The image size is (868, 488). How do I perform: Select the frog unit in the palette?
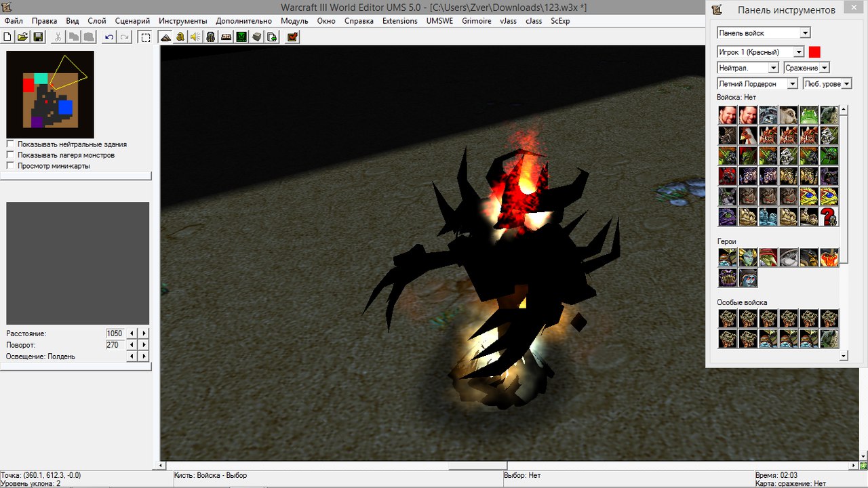point(809,115)
